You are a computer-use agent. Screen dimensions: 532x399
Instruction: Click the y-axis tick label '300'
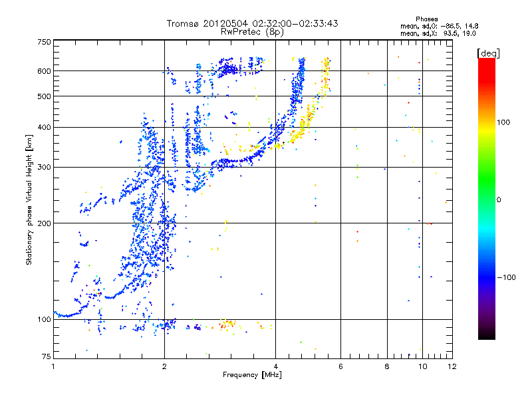(x=45, y=167)
